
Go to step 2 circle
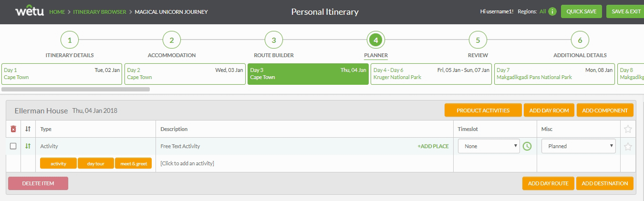click(172, 40)
